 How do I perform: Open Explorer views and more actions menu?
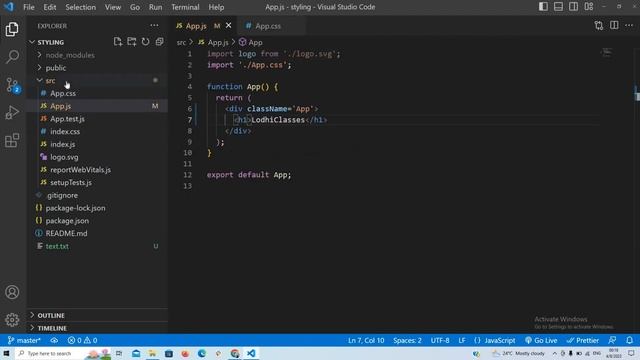154,26
